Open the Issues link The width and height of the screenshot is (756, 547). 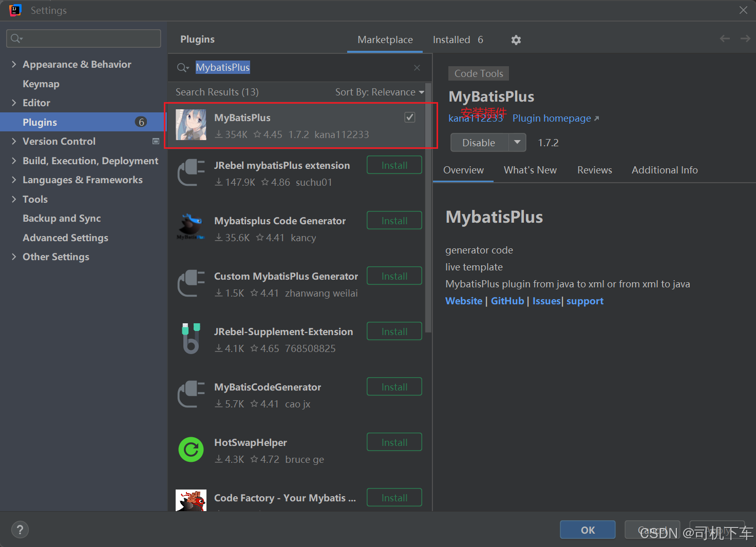[546, 301]
